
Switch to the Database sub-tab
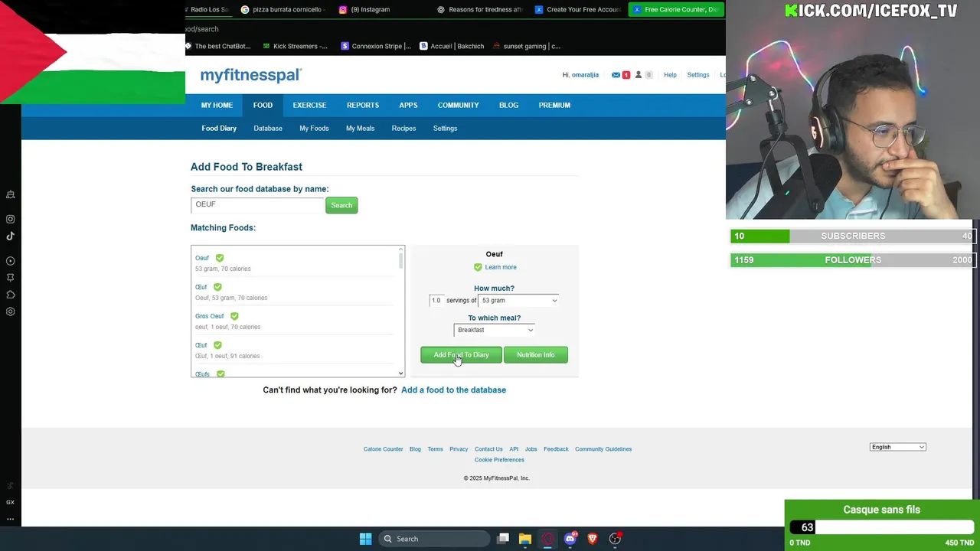pos(268,129)
